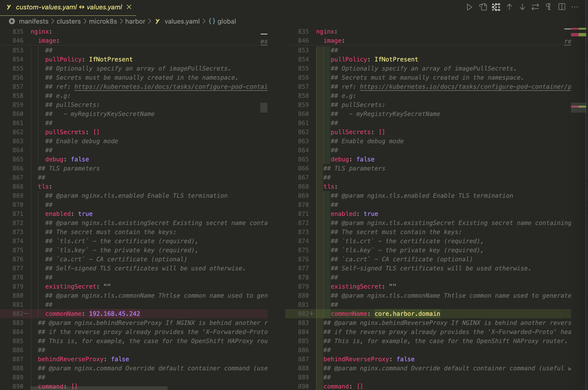Click the branching source-control graph icon
Image resolution: width=588 pixels, height=390 pixels.
pos(496,7)
